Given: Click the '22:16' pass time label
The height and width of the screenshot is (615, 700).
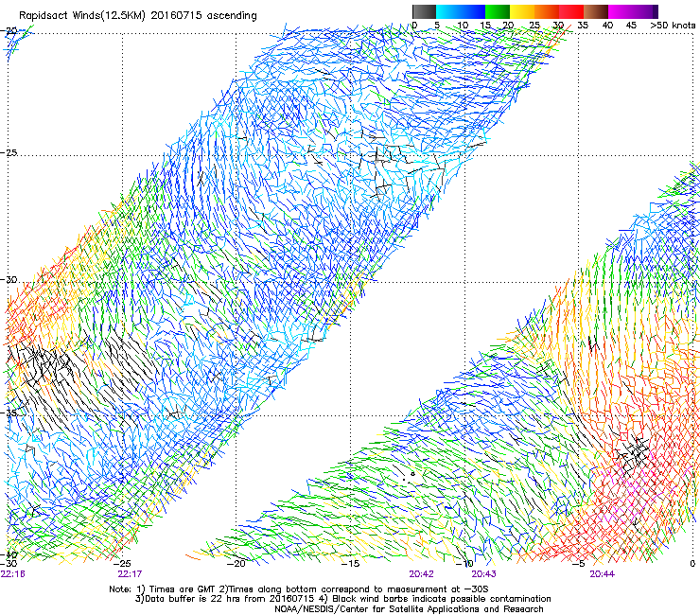Looking at the screenshot, I should click(x=13, y=574).
